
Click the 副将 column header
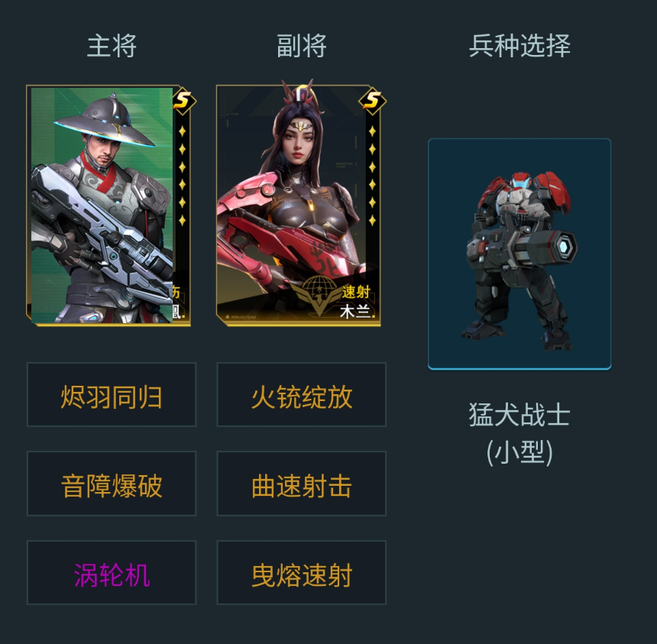(301, 46)
